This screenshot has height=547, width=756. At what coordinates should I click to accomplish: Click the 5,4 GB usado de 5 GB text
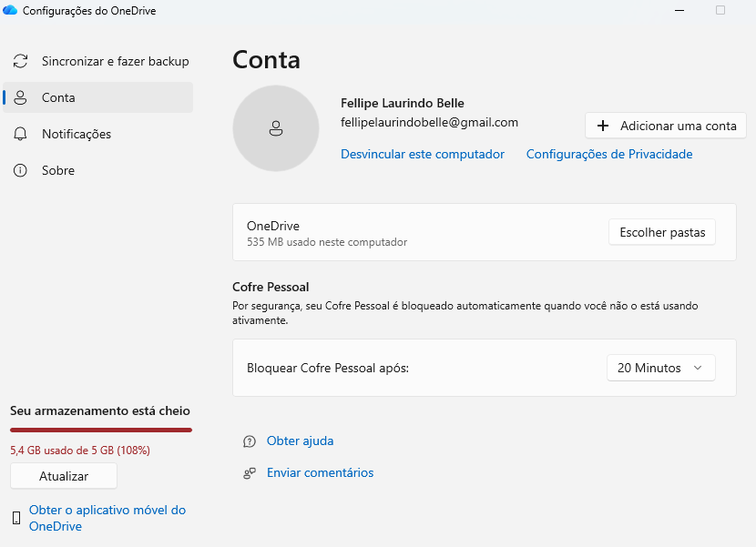(80, 451)
